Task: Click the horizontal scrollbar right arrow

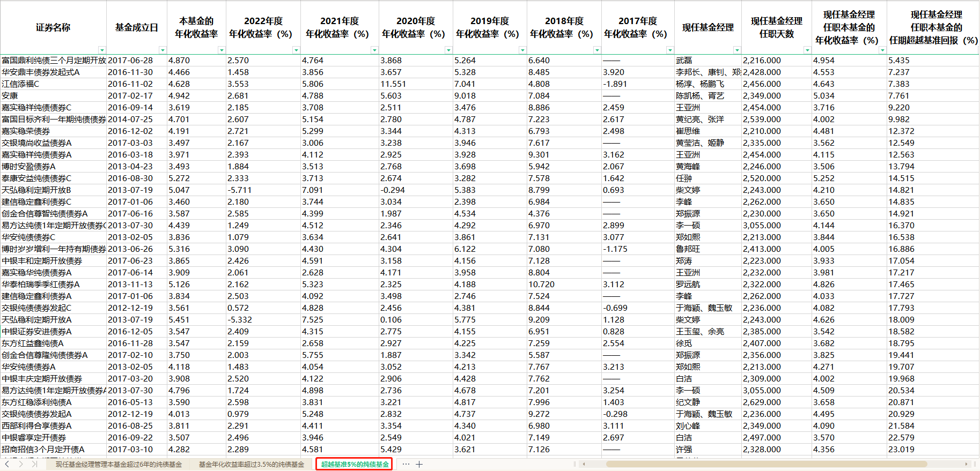Action: coord(967,464)
